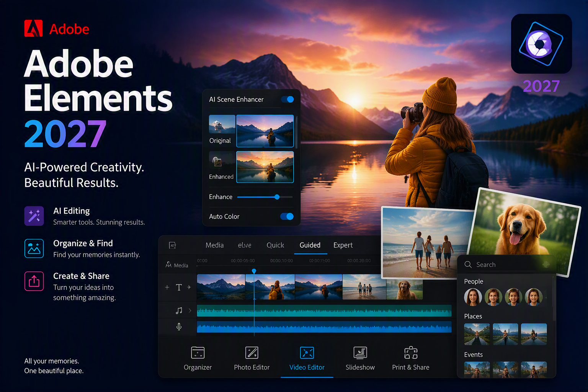Open the first Events thumbnail
Image resolution: width=588 pixels, height=392 pixels.
click(x=477, y=370)
